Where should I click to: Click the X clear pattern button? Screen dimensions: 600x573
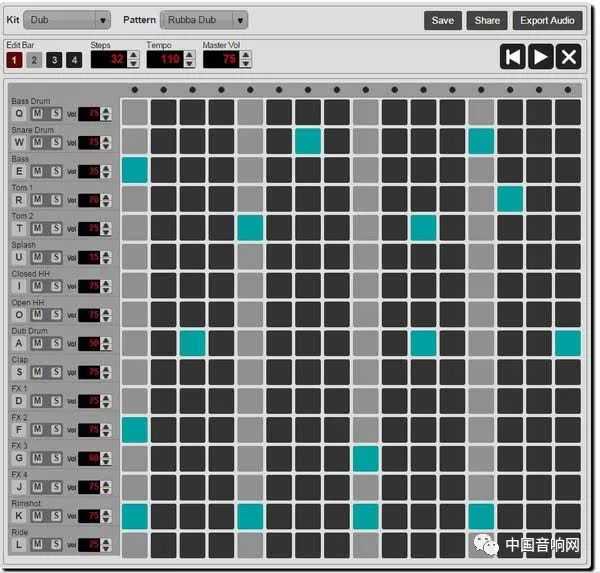tap(569, 57)
